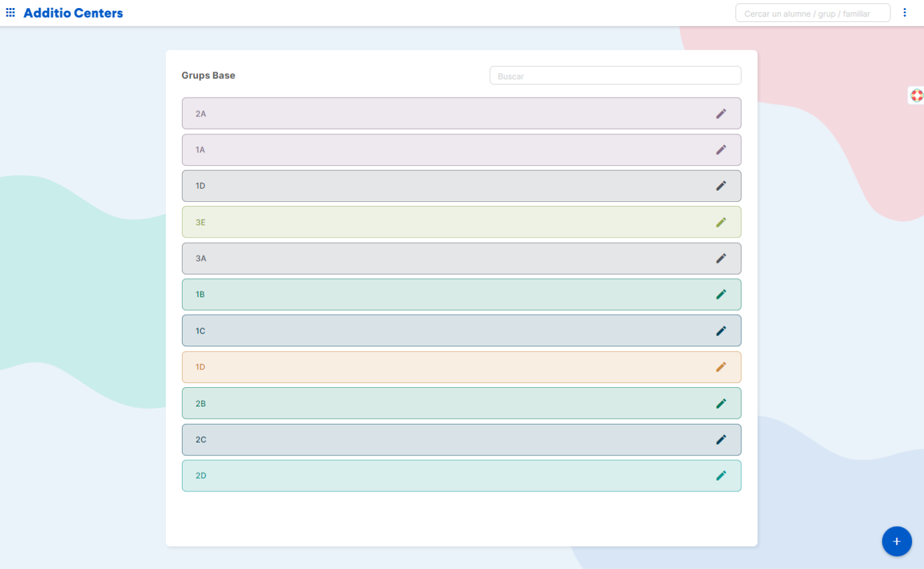Select the green 3E group label

tap(201, 222)
